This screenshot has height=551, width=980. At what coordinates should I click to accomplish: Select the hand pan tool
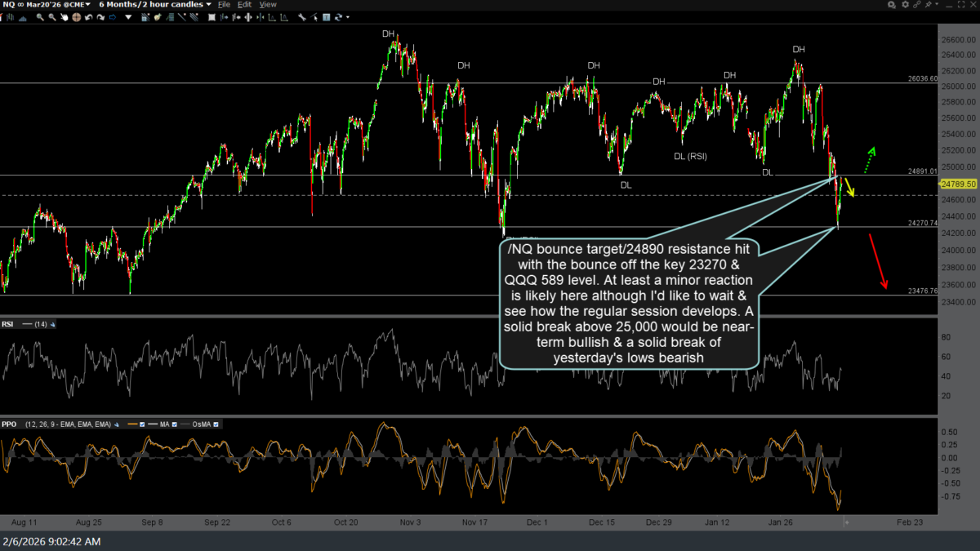point(64,17)
